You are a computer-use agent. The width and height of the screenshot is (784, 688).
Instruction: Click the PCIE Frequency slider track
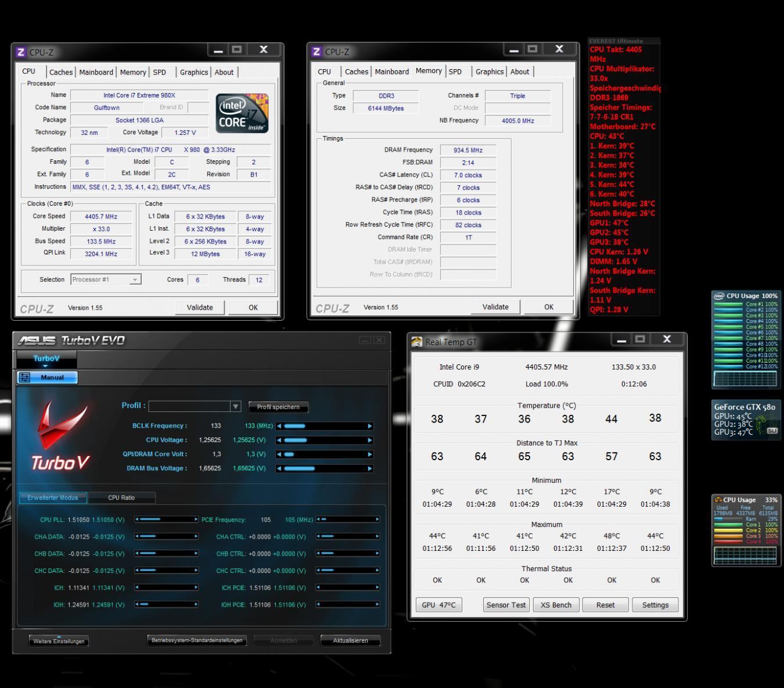[347, 519]
